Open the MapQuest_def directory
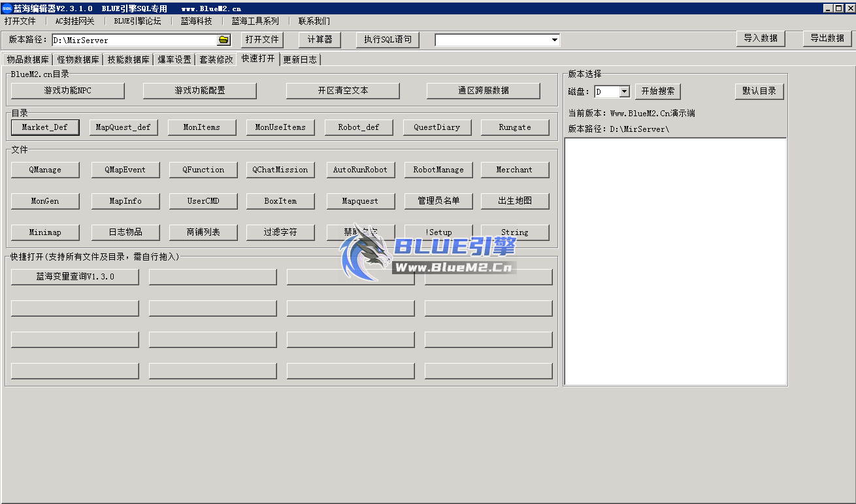 [123, 127]
